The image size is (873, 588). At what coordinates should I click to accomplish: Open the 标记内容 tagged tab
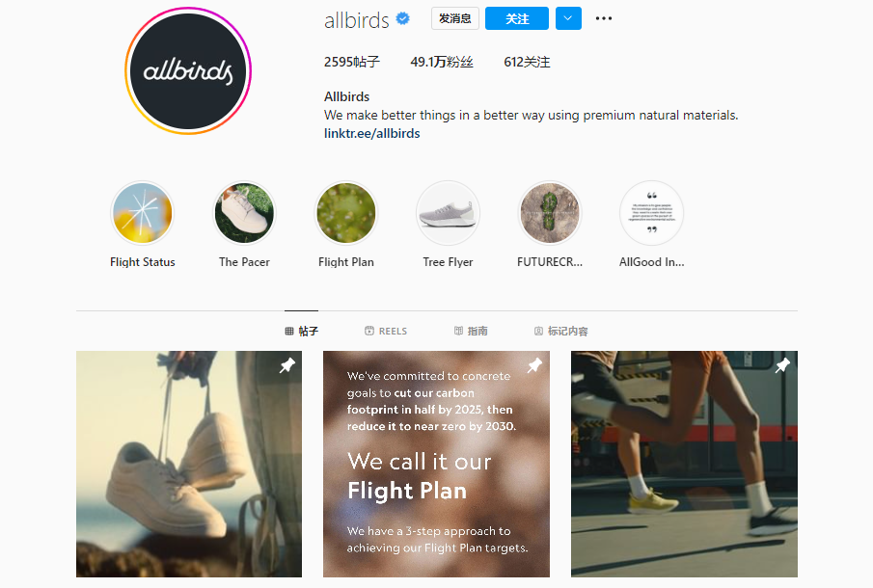click(x=561, y=331)
